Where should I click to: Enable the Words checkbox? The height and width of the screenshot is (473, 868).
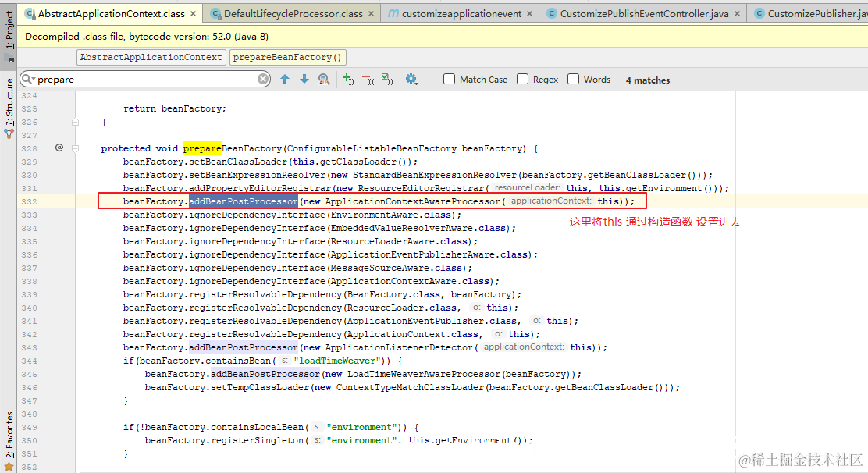tap(574, 79)
